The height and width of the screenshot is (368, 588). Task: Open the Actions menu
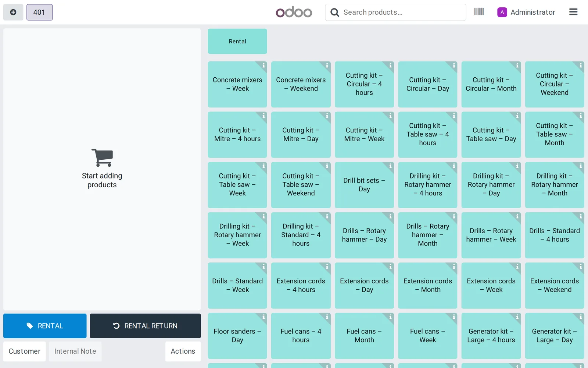click(183, 351)
